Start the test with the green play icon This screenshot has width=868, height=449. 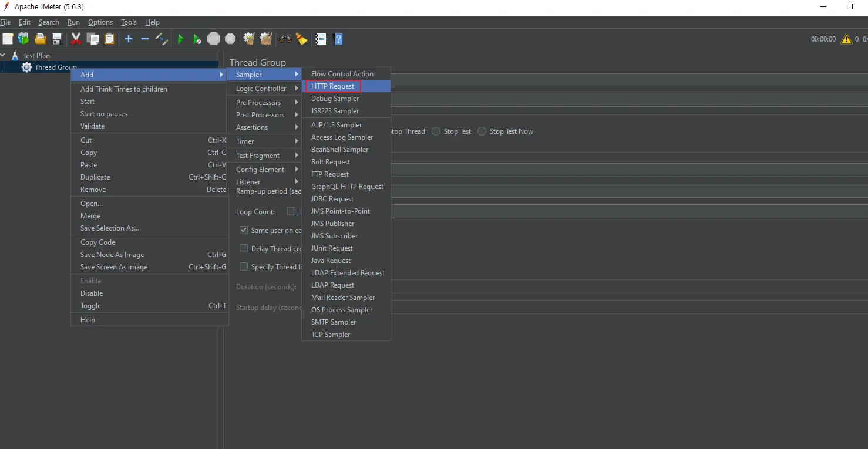pos(181,39)
